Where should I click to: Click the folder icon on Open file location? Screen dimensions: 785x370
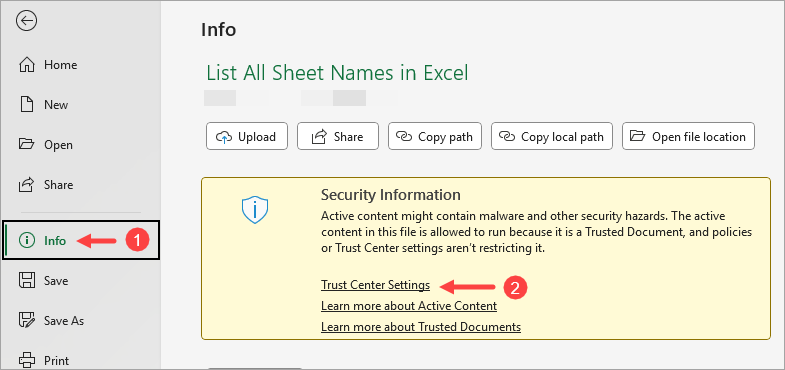point(637,136)
